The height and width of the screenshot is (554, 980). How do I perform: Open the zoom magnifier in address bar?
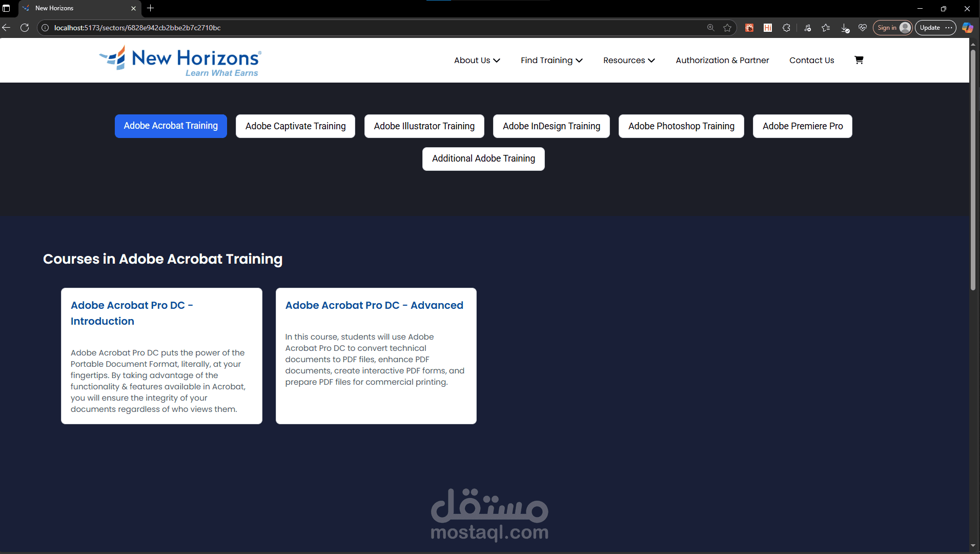click(x=711, y=28)
